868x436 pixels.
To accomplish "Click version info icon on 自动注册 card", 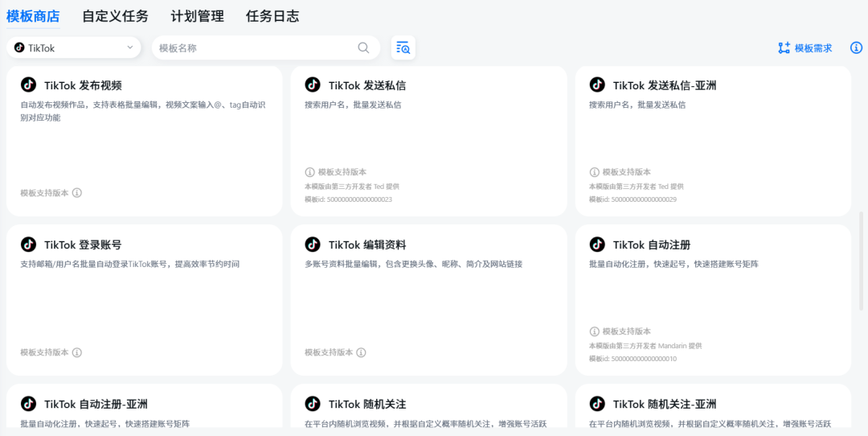I will pos(595,331).
